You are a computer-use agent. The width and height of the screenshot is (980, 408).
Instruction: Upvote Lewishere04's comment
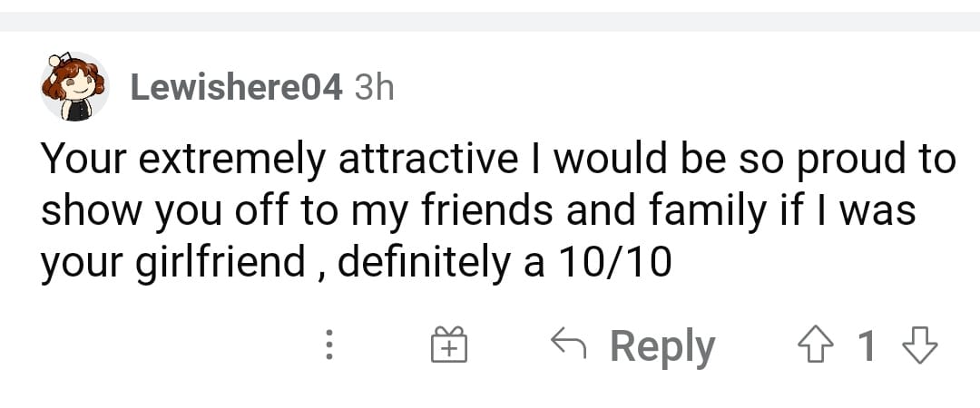coord(818,345)
